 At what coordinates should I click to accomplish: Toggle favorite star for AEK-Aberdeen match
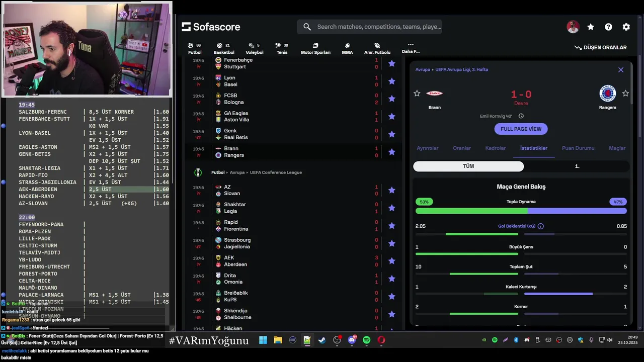coord(391,261)
